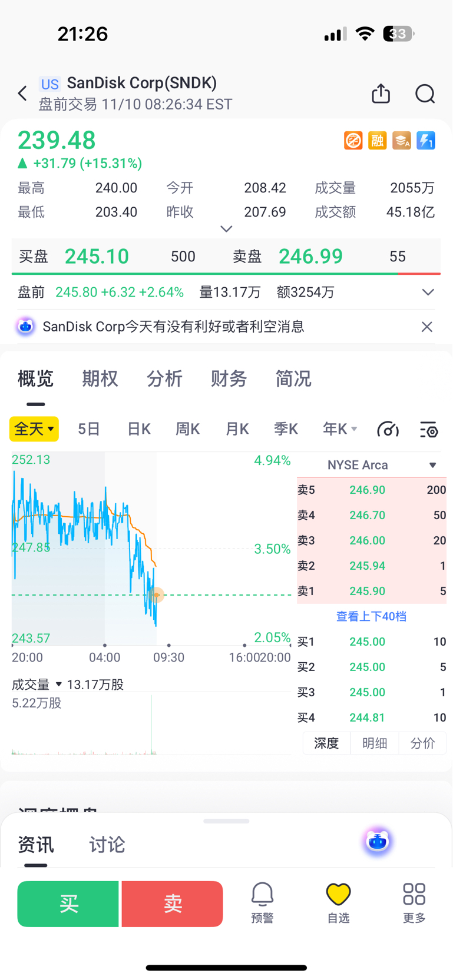Tap the stacked layers badge icon

402,141
